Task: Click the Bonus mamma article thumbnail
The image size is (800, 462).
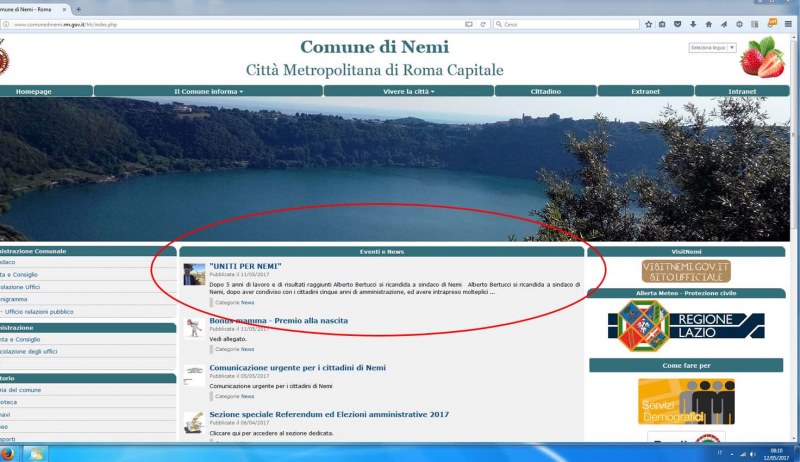Action: pyautogui.click(x=194, y=328)
